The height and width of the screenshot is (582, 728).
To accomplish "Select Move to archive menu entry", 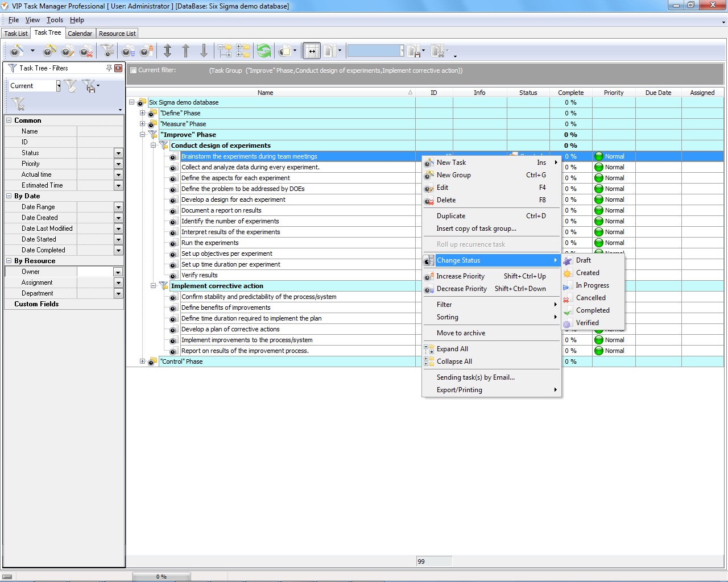I will point(461,333).
